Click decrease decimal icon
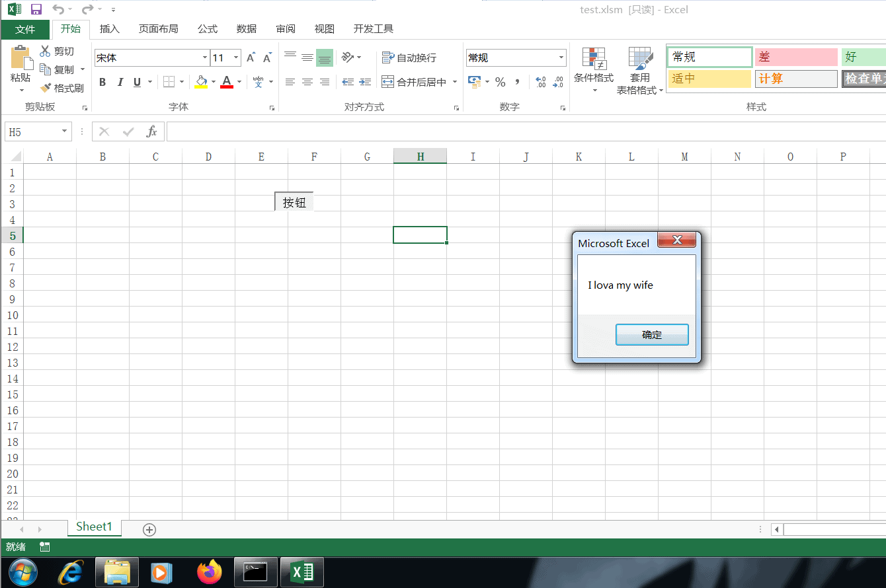 (x=558, y=82)
